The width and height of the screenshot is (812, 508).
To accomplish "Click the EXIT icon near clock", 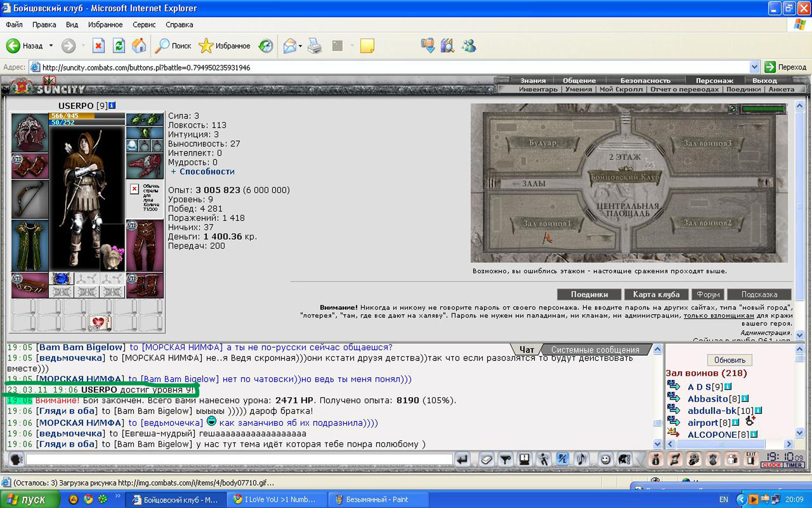I will 751,458.
